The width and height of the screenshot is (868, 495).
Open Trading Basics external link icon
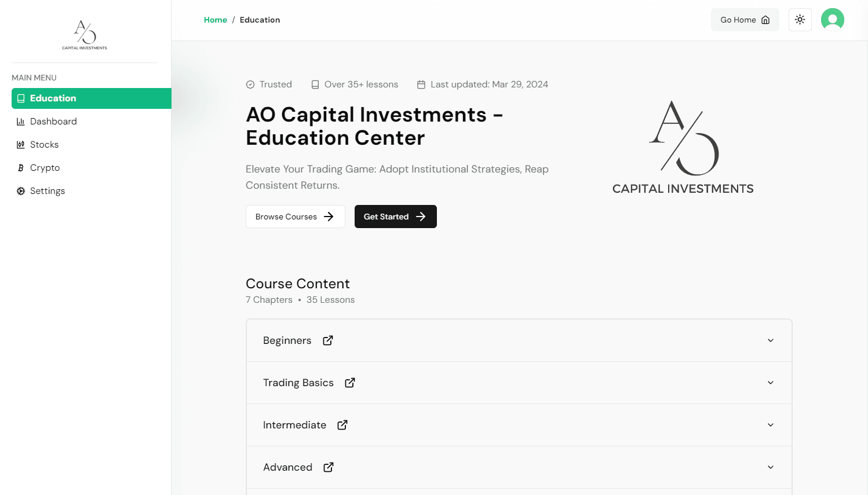[x=350, y=383]
